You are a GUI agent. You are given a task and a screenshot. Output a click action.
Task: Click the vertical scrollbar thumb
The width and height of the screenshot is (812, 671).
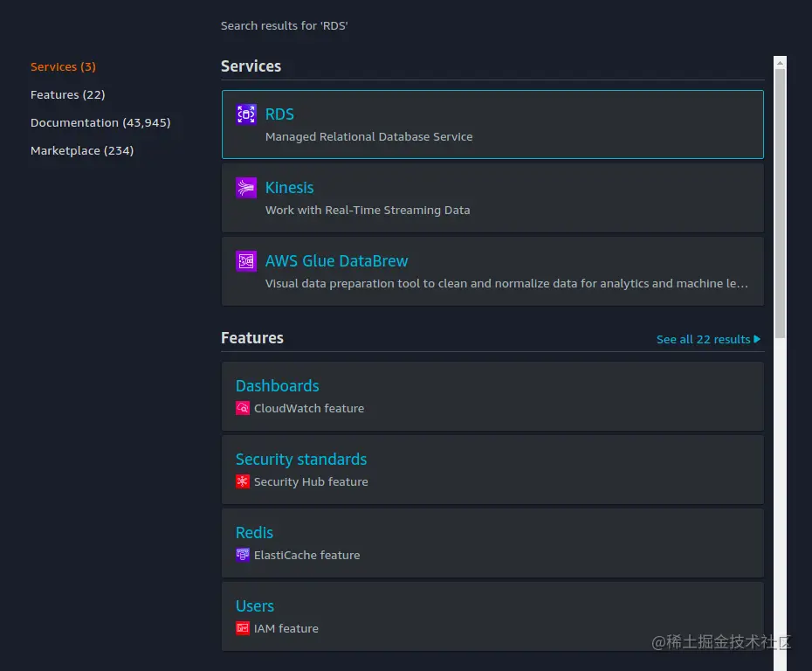[x=780, y=203]
